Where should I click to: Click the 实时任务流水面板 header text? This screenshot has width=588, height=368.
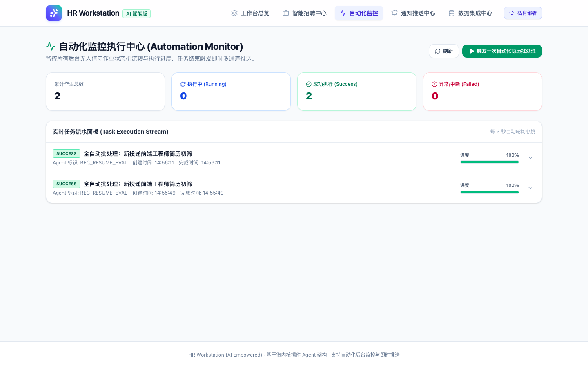click(111, 132)
